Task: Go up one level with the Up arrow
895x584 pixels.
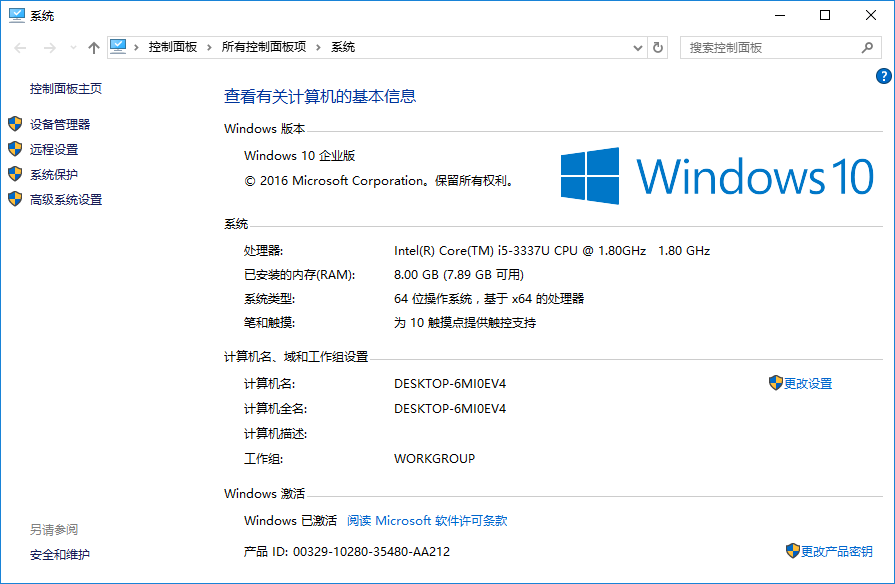Action: coord(94,48)
